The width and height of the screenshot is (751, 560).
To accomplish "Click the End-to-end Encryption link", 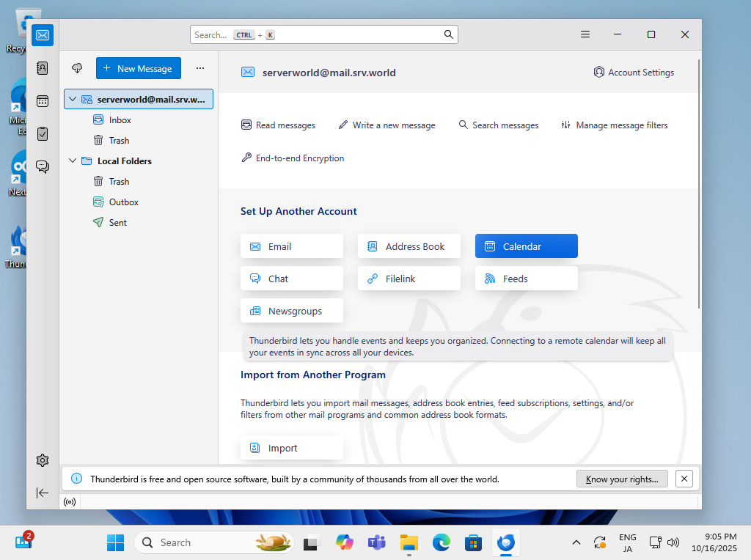I will pyautogui.click(x=293, y=158).
